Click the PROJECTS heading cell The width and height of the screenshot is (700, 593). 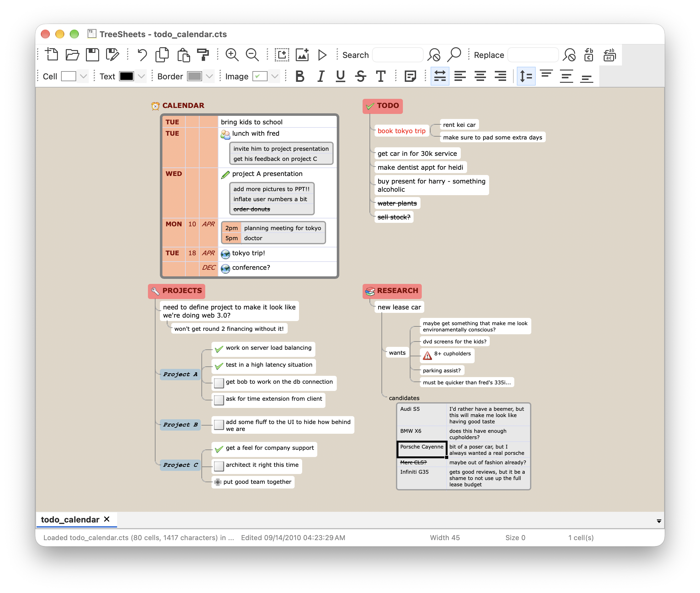[177, 291]
